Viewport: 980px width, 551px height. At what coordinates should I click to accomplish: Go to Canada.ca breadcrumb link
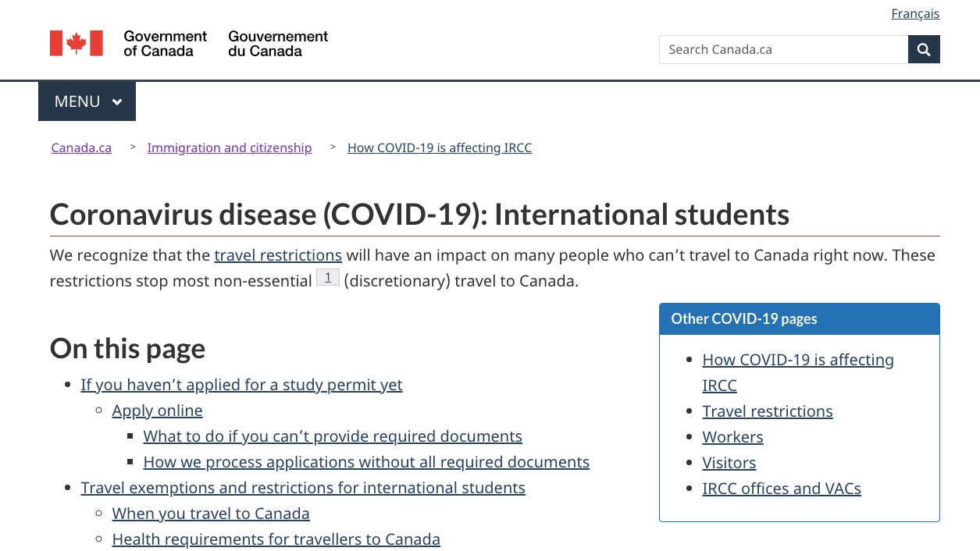coord(81,148)
